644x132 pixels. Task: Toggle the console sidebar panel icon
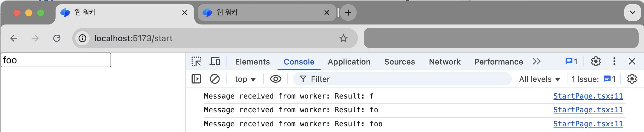point(196,79)
